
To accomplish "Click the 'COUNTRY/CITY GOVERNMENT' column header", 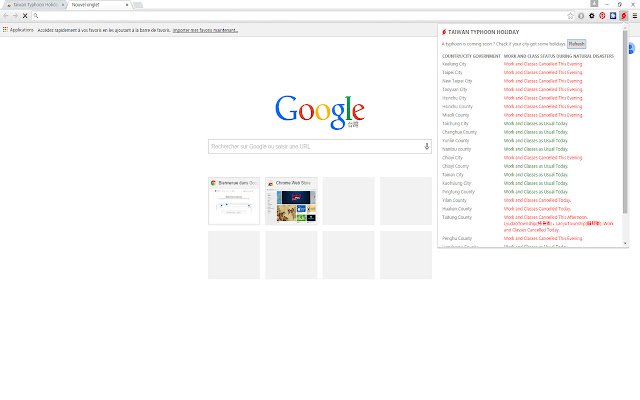I will point(471,56).
